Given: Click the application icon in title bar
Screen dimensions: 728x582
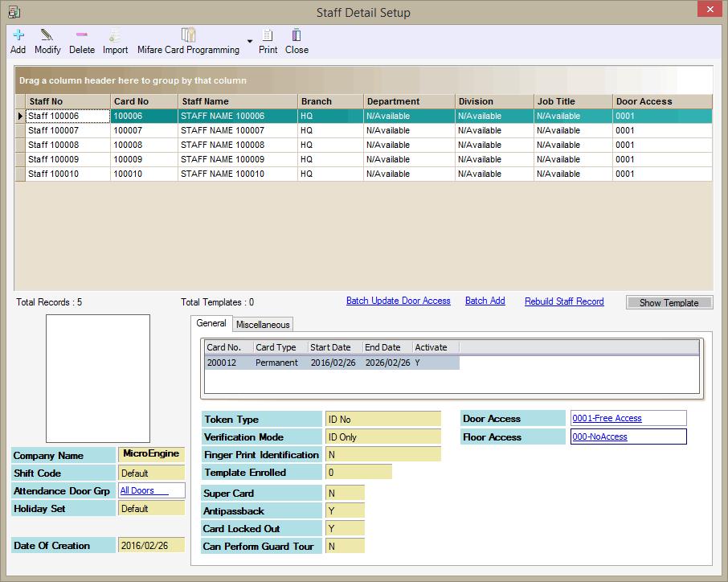Looking at the screenshot, I should [x=14, y=12].
